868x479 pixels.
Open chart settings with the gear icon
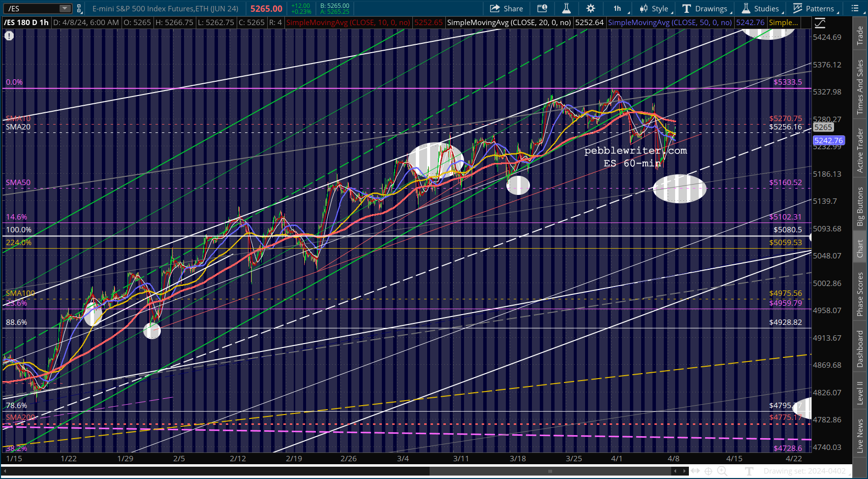pyautogui.click(x=590, y=8)
